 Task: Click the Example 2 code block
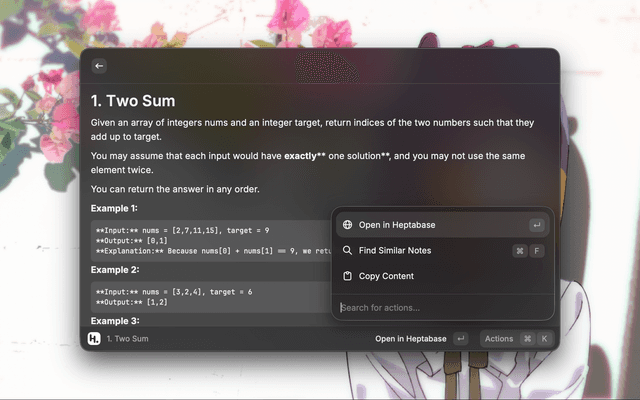tap(210, 296)
